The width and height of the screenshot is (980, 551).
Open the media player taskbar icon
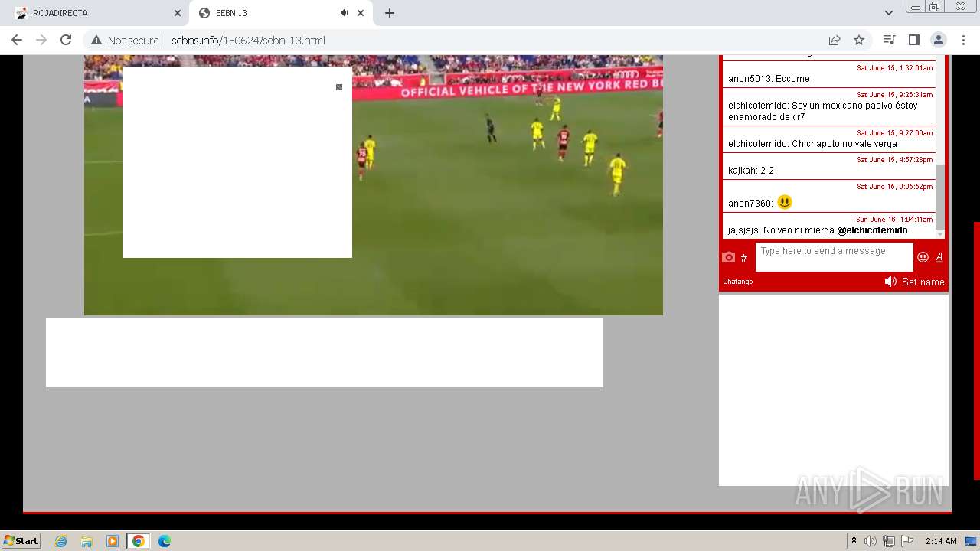[x=113, y=541]
